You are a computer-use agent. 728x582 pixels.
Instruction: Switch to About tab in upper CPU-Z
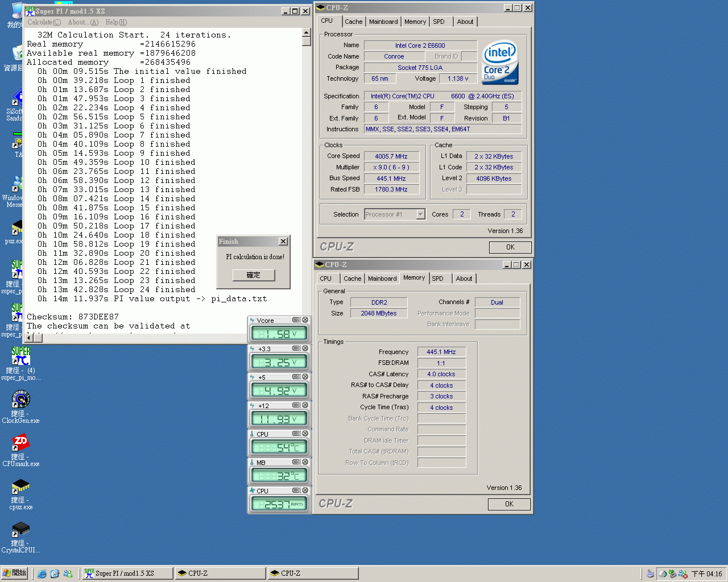(x=465, y=22)
